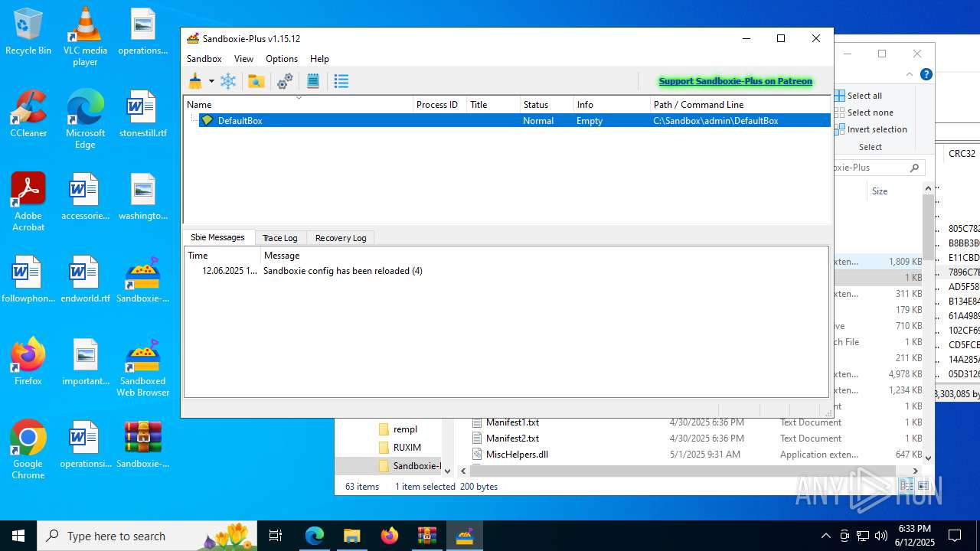Click the Time column header in Sbie Messages

coord(222,256)
